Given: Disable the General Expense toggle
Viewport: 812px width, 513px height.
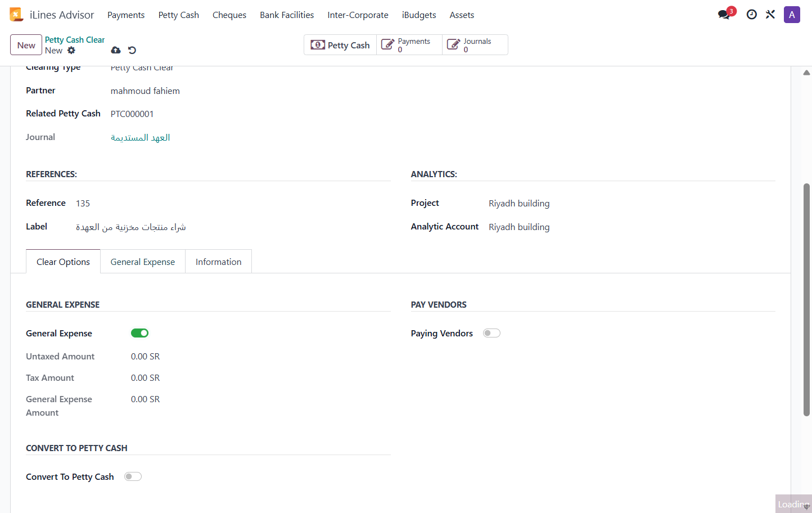Looking at the screenshot, I should pyautogui.click(x=139, y=333).
